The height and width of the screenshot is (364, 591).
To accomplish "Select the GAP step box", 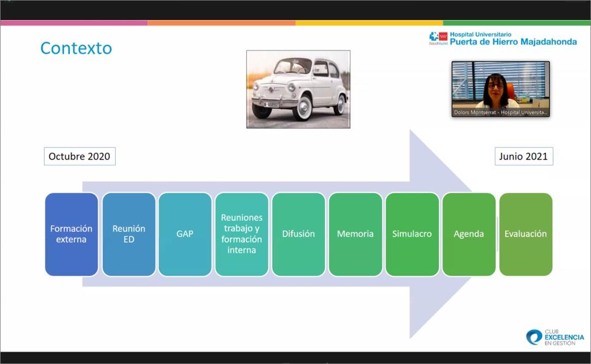I will tap(185, 234).
